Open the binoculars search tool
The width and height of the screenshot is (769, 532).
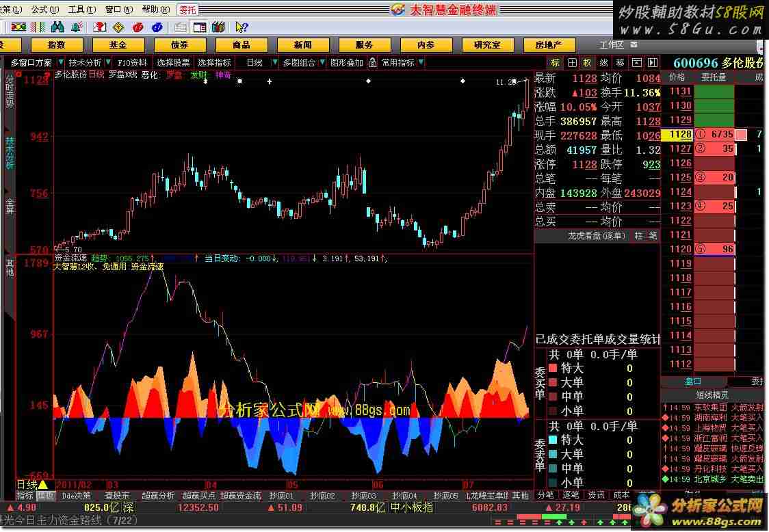[58, 27]
